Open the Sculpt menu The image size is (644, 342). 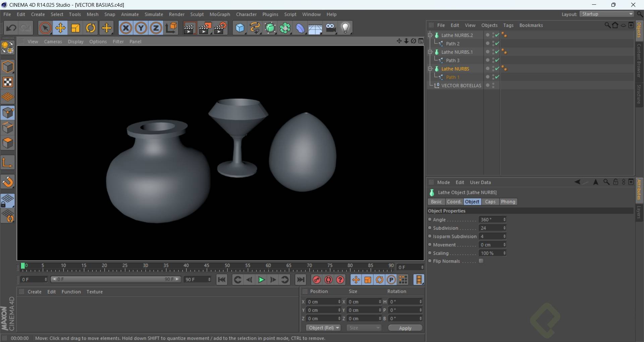(x=197, y=14)
